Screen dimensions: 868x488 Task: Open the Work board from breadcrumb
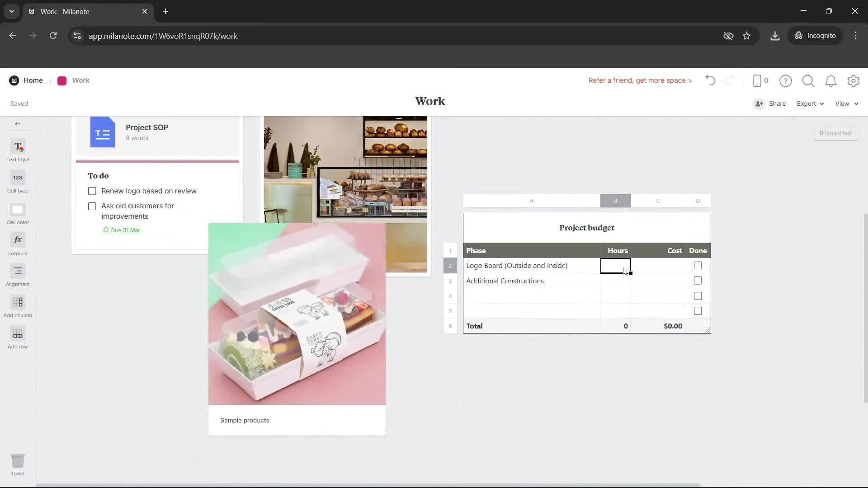80,80
